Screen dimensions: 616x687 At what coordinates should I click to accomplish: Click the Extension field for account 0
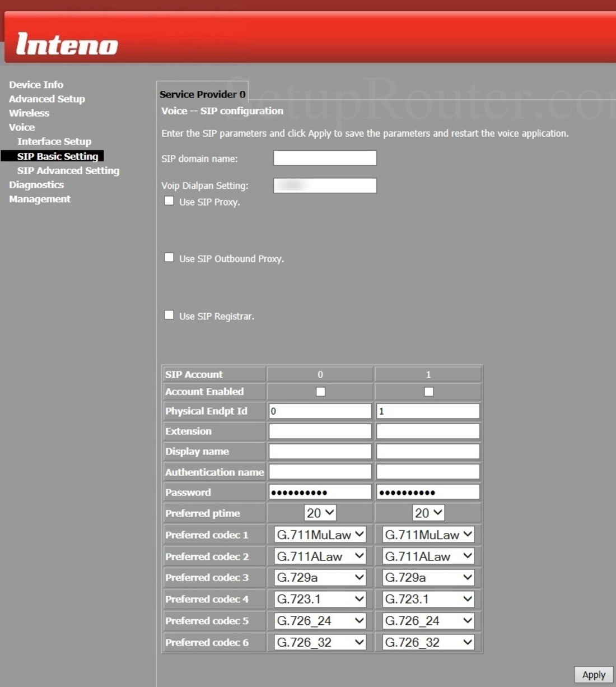click(319, 430)
